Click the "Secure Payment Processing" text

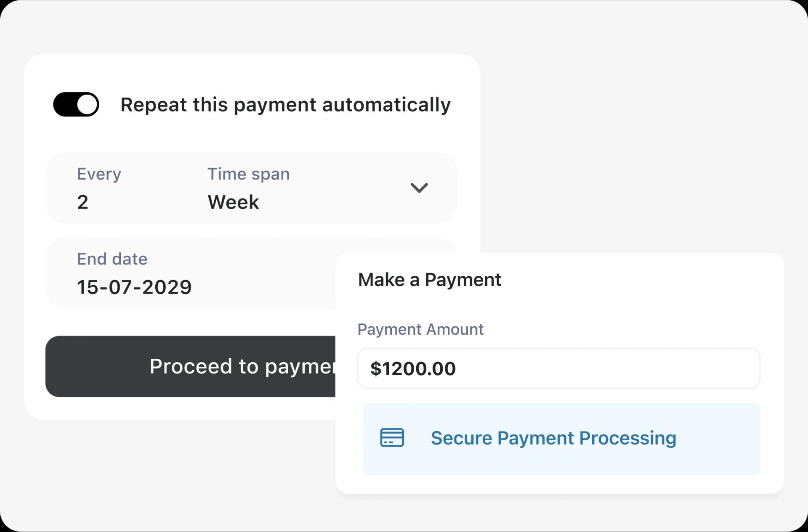point(553,438)
